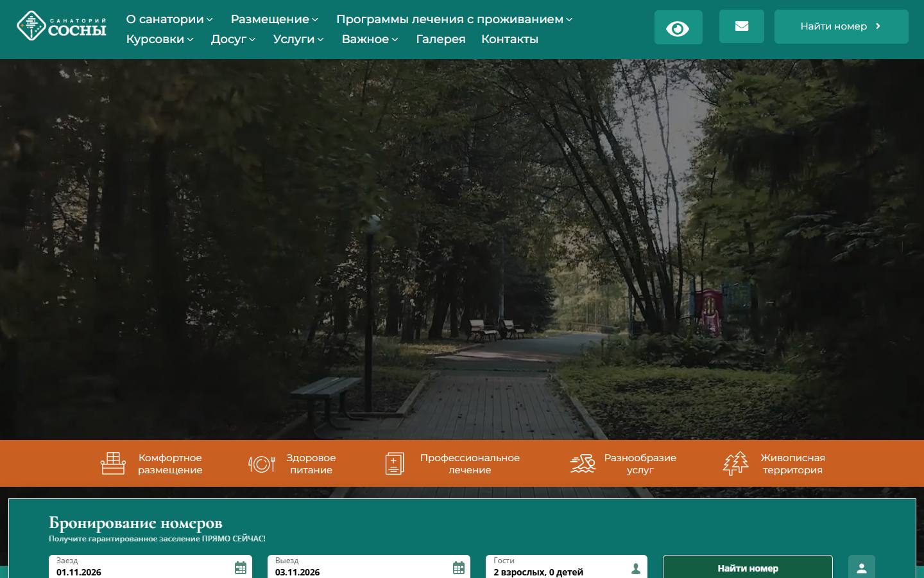Expand the Курсовки menu

pyautogui.click(x=160, y=39)
